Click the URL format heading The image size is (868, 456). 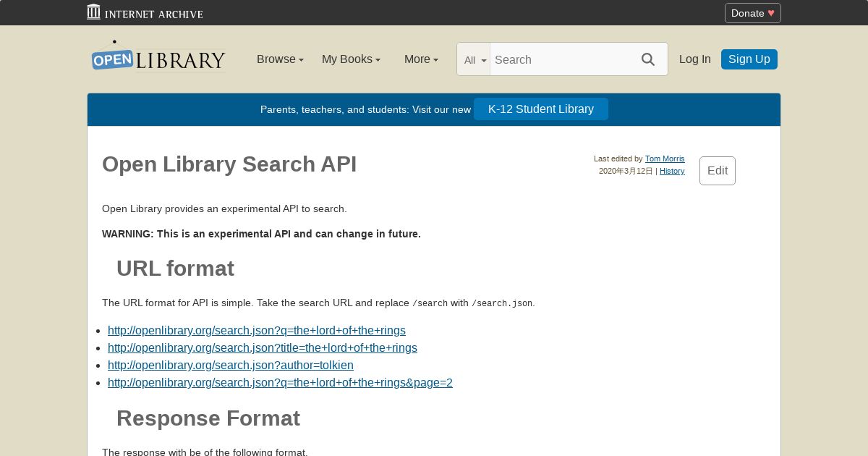pyautogui.click(x=175, y=269)
